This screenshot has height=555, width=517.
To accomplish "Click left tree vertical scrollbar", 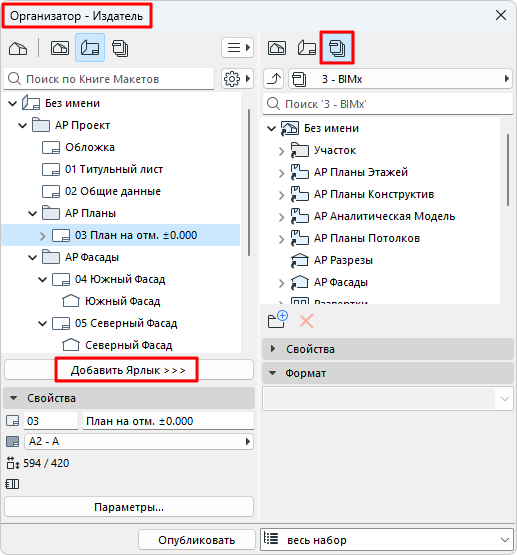I will coord(249,182).
